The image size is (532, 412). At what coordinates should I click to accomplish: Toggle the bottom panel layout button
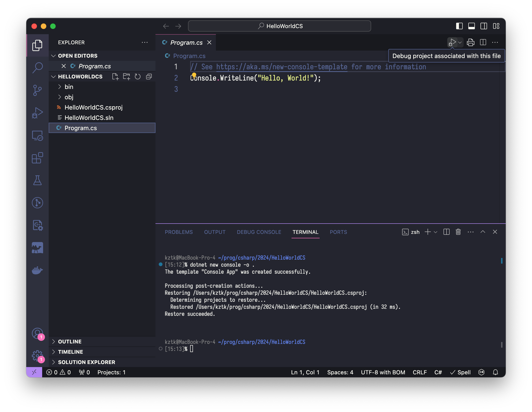click(471, 26)
